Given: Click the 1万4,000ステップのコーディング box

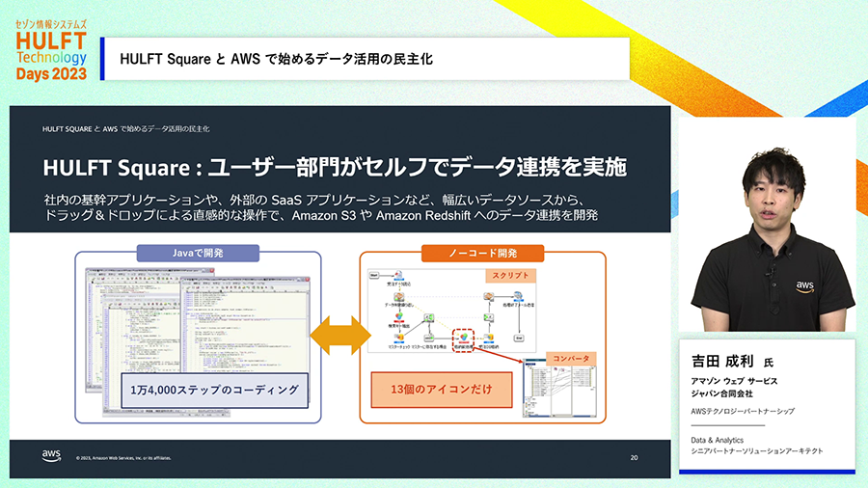Looking at the screenshot, I should coord(215,392).
